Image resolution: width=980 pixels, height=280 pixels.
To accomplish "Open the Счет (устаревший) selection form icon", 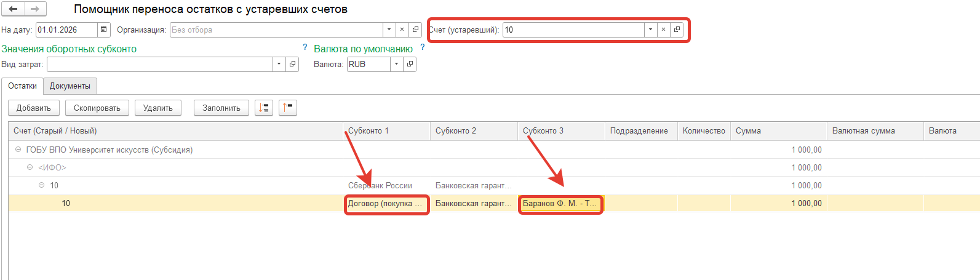I will (x=677, y=30).
